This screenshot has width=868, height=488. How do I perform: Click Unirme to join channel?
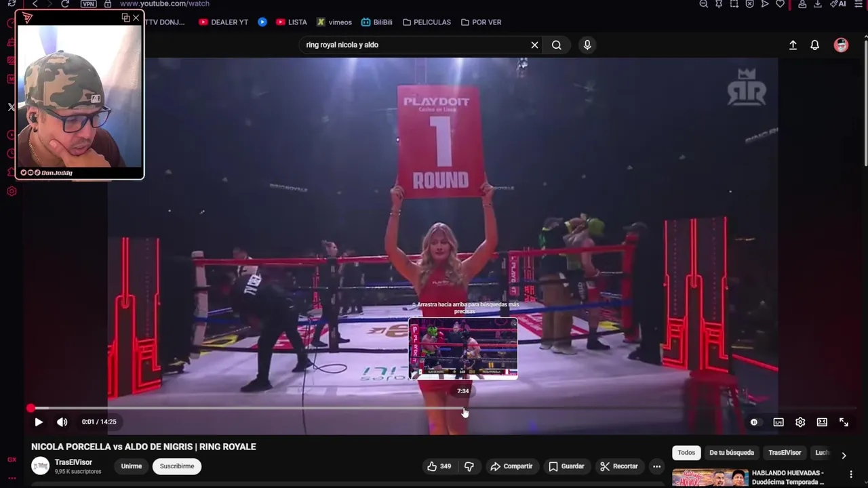pyautogui.click(x=132, y=466)
